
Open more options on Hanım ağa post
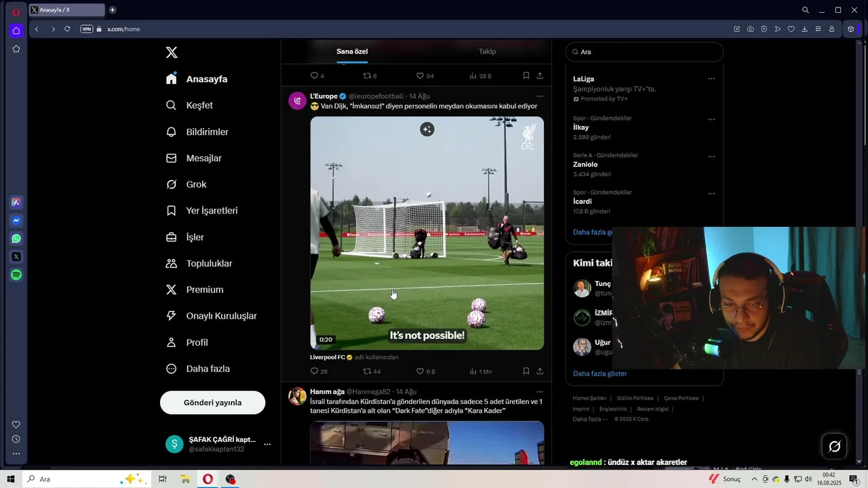point(540,392)
